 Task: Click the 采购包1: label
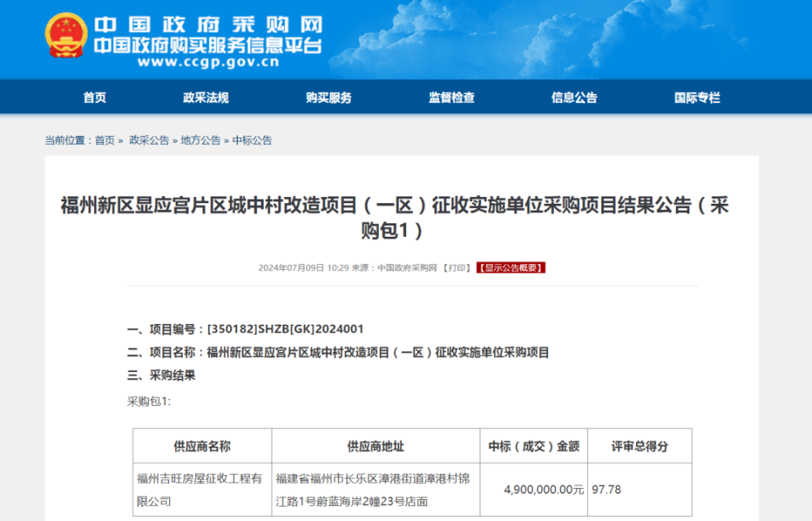(149, 402)
